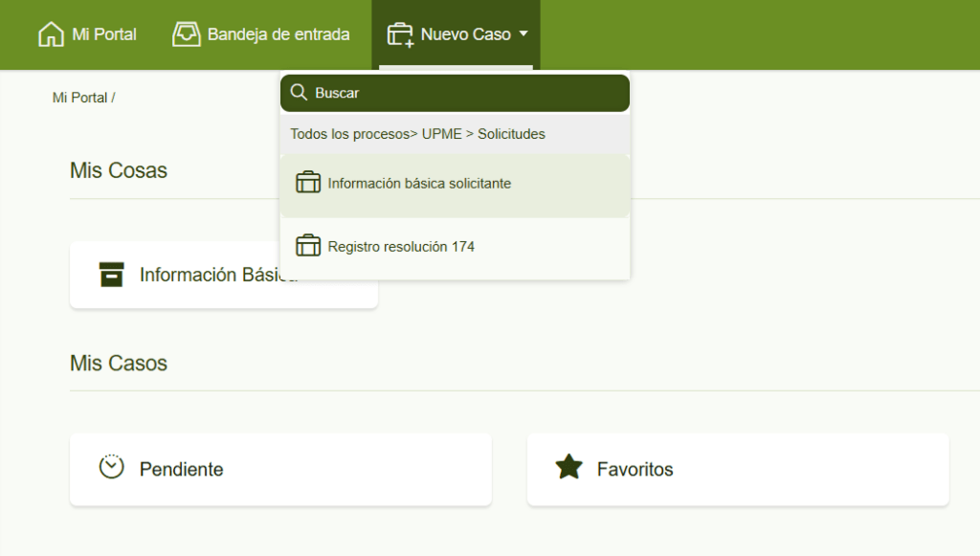
Task: Click the archive box icon under Mis Cosas
Action: (x=112, y=275)
